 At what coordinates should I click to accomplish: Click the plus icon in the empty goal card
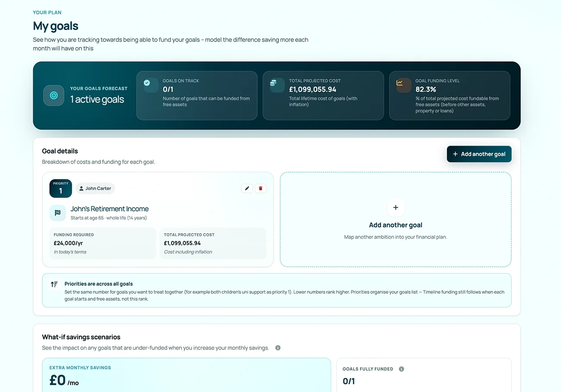pos(395,208)
